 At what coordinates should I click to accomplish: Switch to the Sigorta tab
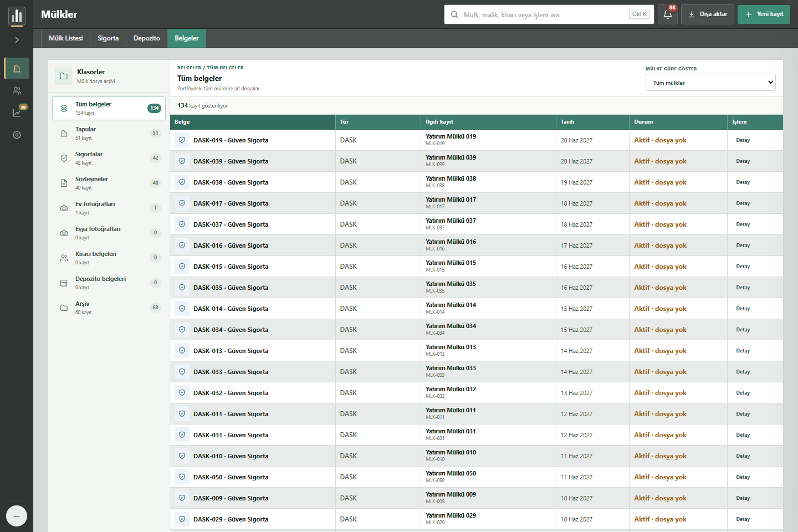pyautogui.click(x=108, y=38)
